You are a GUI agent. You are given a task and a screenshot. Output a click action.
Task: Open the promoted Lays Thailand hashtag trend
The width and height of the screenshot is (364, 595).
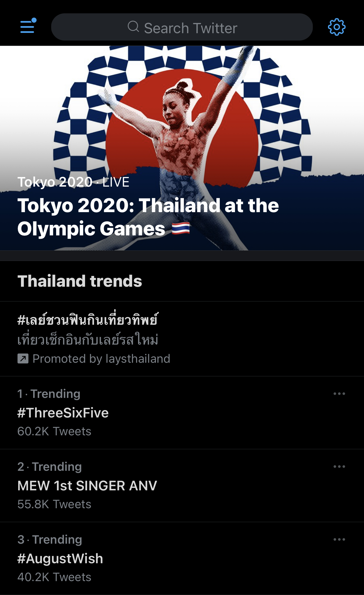pos(88,320)
